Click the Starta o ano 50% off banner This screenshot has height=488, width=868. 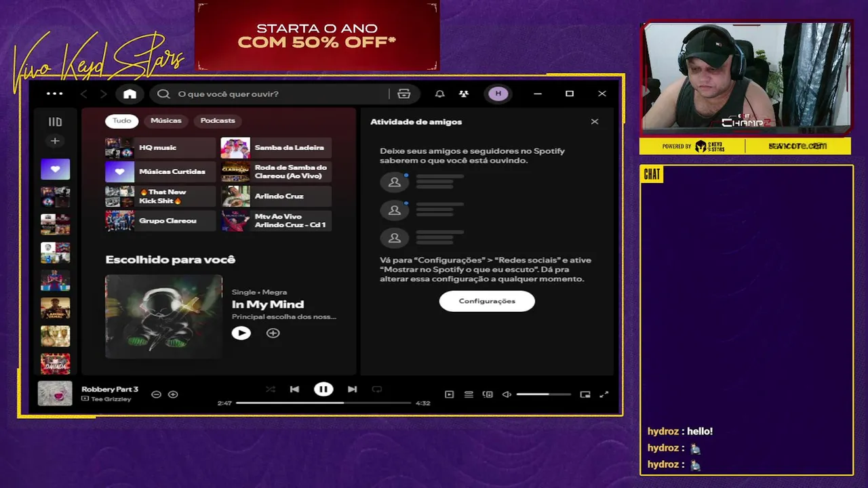317,36
